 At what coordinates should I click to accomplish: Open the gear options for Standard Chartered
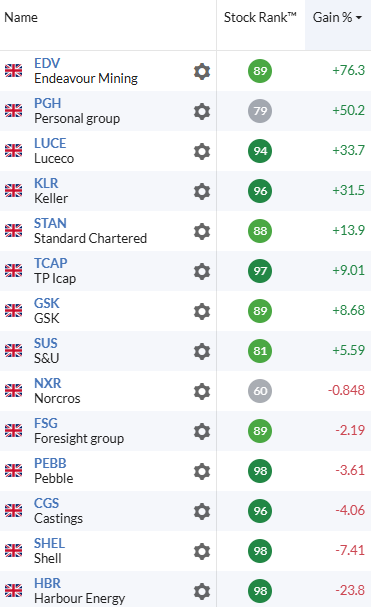[202, 231]
